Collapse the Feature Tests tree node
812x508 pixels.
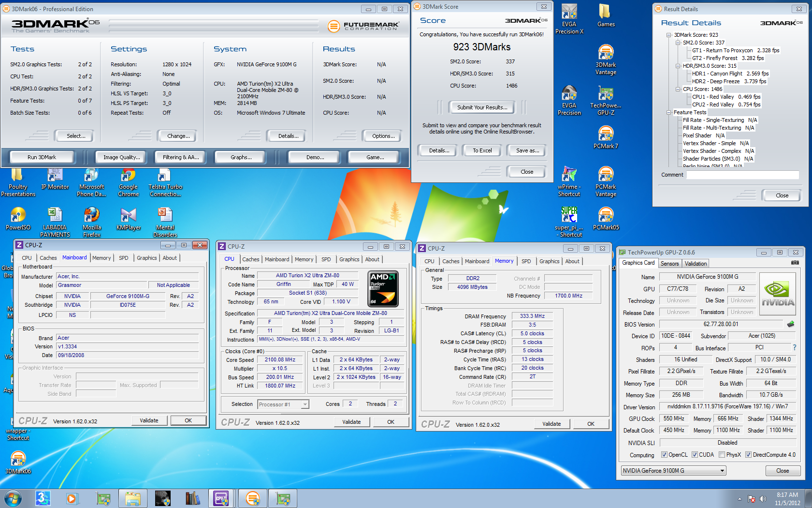point(669,112)
